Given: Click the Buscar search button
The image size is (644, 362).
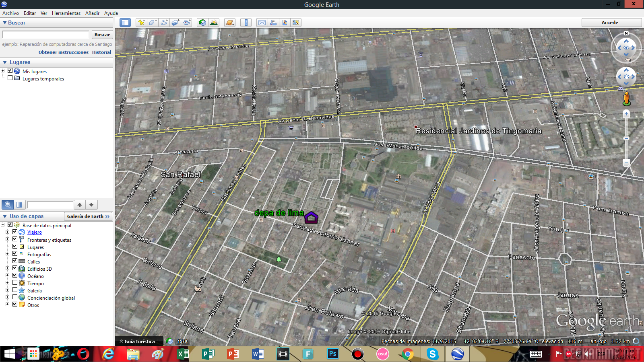Looking at the screenshot, I should pyautogui.click(x=102, y=35).
